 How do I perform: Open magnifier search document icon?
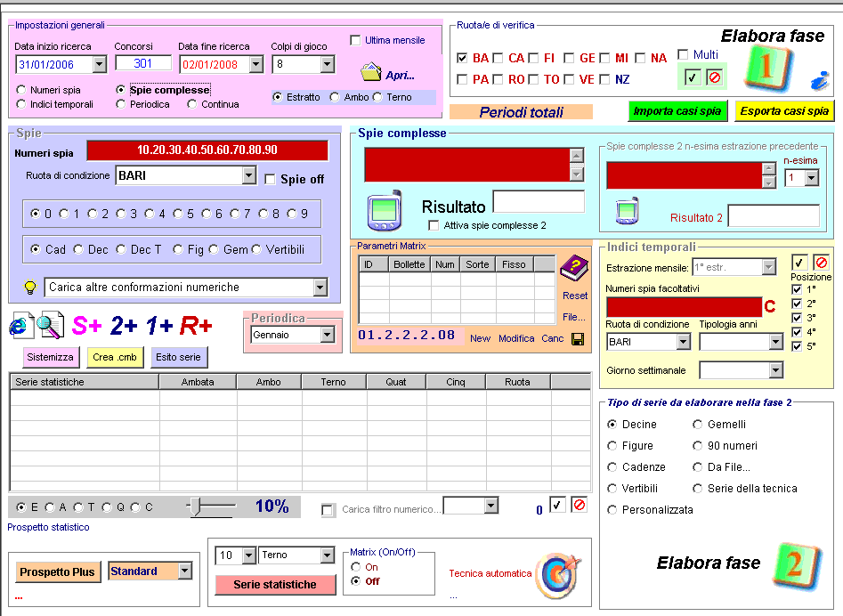(50, 325)
